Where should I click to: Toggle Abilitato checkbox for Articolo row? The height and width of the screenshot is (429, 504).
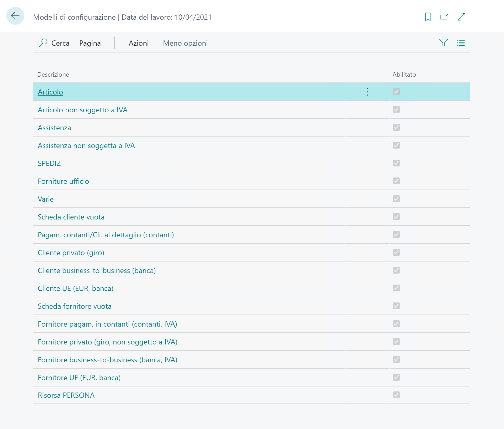pos(396,92)
